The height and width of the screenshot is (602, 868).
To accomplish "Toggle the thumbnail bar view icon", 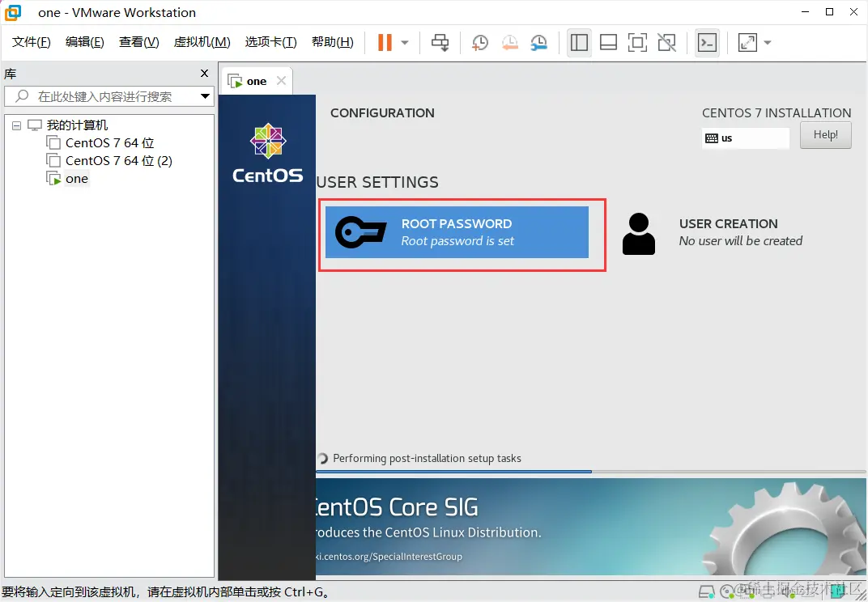I will (608, 43).
